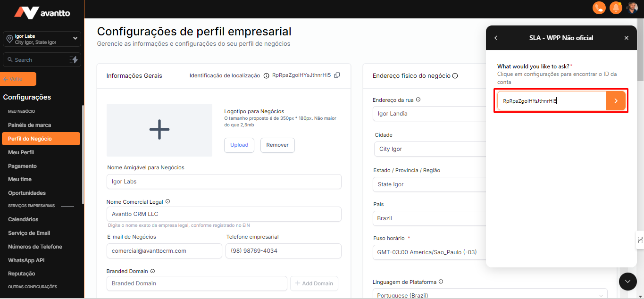Click the E-mail de Negócios input field
Image resolution: width=644 pixels, height=299 pixels.
164,251
